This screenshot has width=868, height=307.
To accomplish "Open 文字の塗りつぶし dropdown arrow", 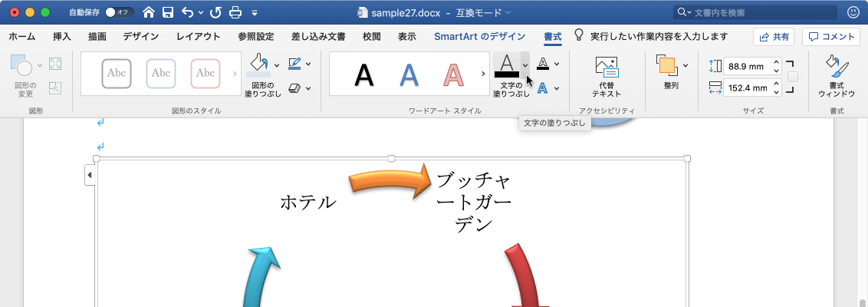I will [x=525, y=65].
